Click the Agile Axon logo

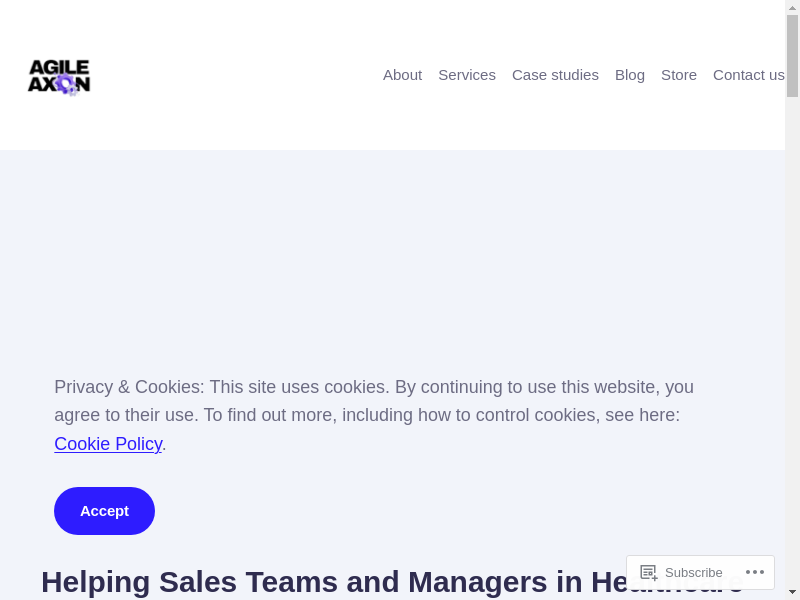tap(59, 76)
